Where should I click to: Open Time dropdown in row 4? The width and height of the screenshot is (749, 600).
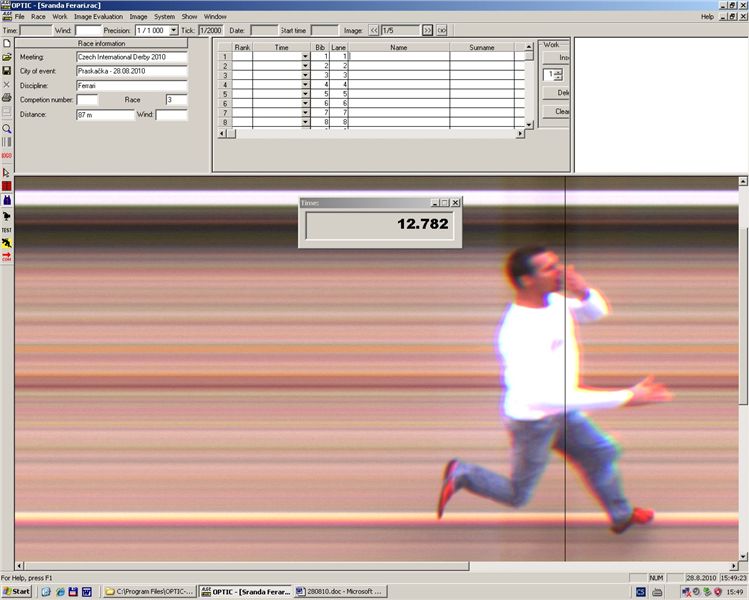click(x=305, y=85)
